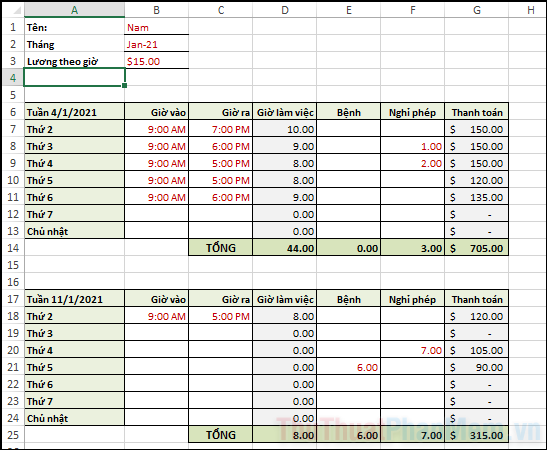The height and width of the screenshot is (450, 547).
Task: Click the selected empty cell A4
Action: pyautogui.click(x=74, y=77)
